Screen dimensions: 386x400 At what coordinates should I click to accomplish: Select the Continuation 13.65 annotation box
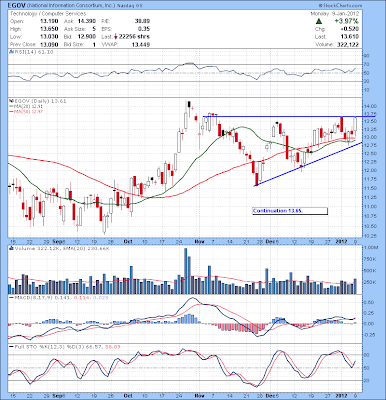290,211
